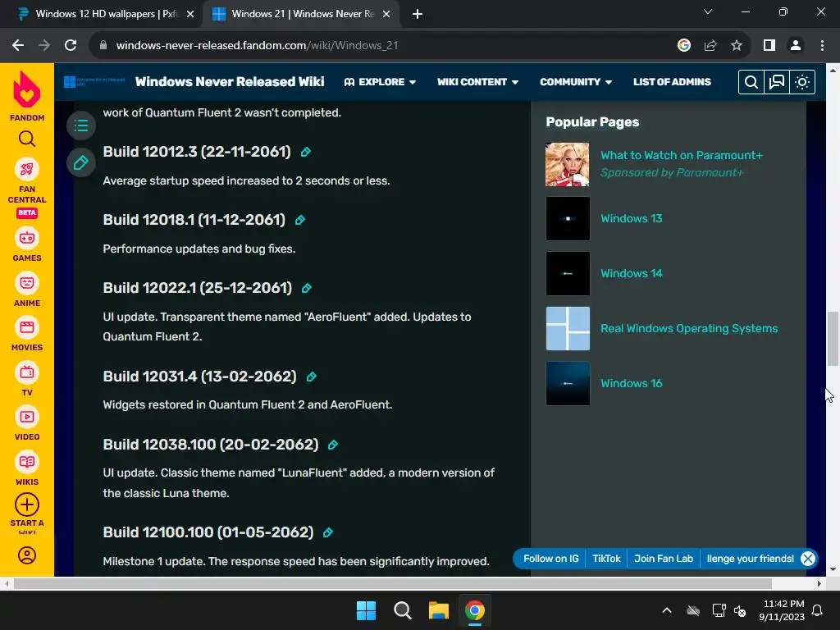The image size is (840, 630).
Task: Open the Games controller icon
Action: (27, 239)
